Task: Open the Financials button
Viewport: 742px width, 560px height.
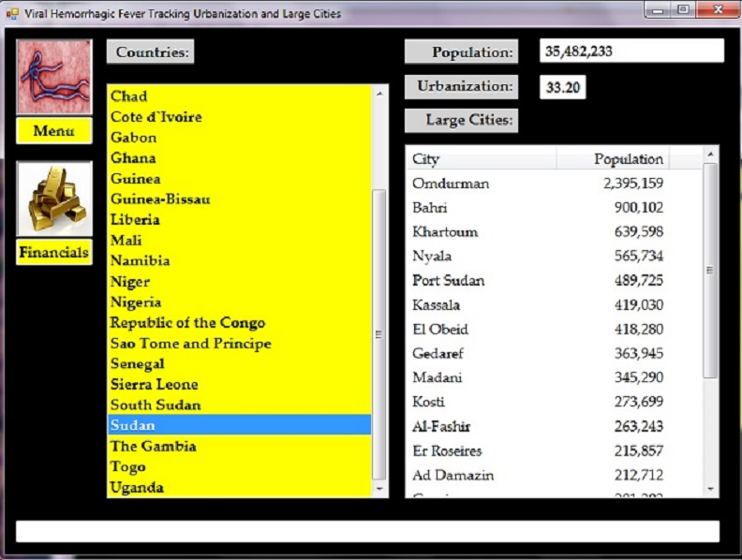Action: tap(54, 253)
